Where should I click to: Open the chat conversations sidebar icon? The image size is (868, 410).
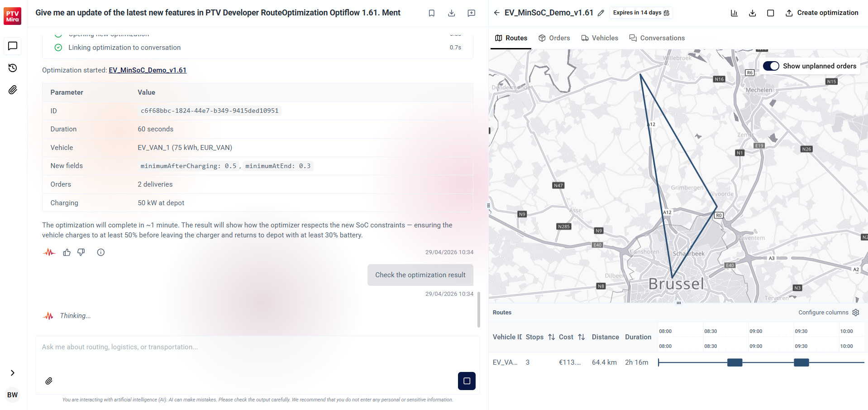[13, 46]
